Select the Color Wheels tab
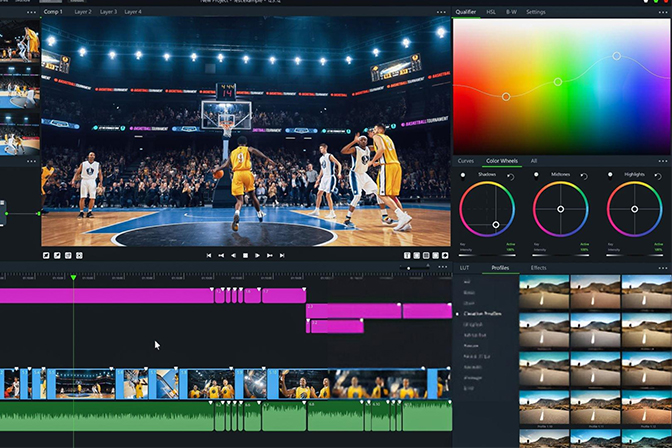672x448 pixels. 502,161
